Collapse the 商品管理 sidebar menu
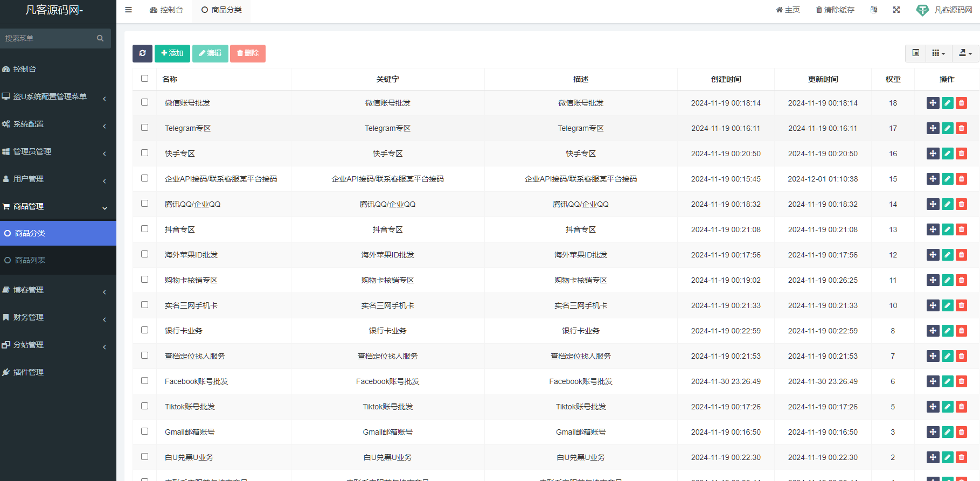 pyautogui.click(x=58, y=207)
